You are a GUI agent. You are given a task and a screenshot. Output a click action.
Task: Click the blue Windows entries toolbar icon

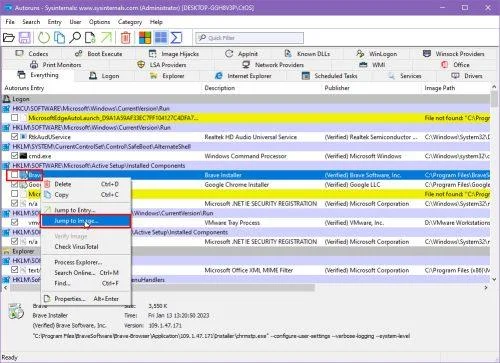pos(161,38)
